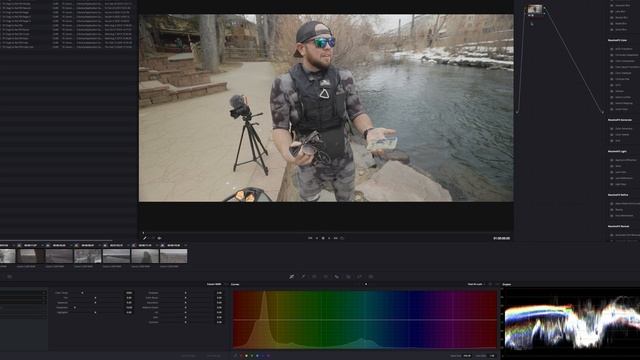Select the leftmost clip thumbnail in the clip strip
Image resolution: width=640 pixels, height=360 pixels.
click(7, 256)
